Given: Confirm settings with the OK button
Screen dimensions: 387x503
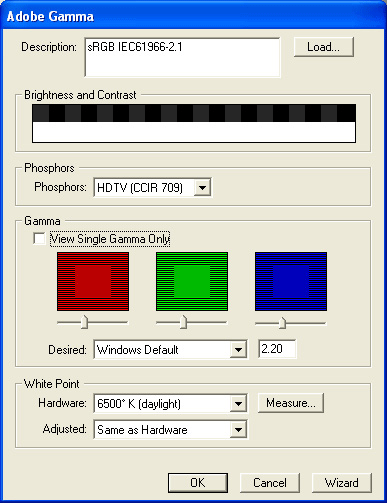Looking at the screenshot, I should click(x=198, y=483).
